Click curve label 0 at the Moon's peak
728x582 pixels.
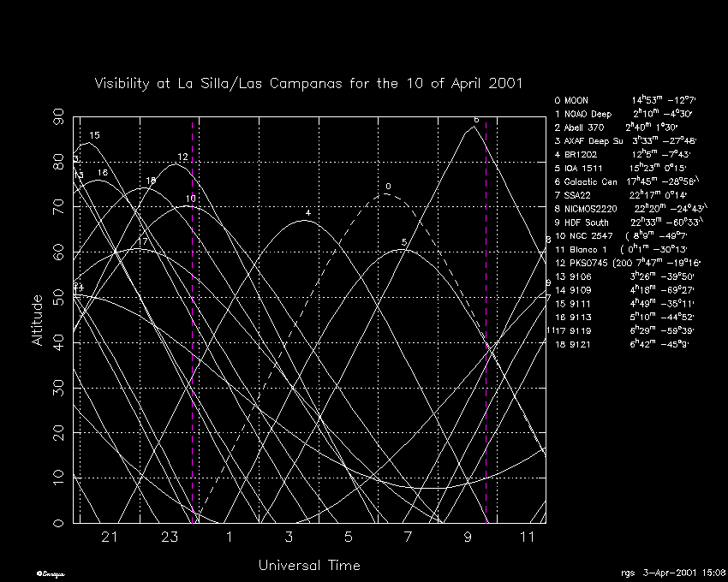point(388,187)
